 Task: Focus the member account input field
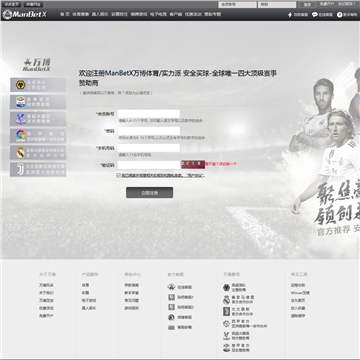(149, 114)
